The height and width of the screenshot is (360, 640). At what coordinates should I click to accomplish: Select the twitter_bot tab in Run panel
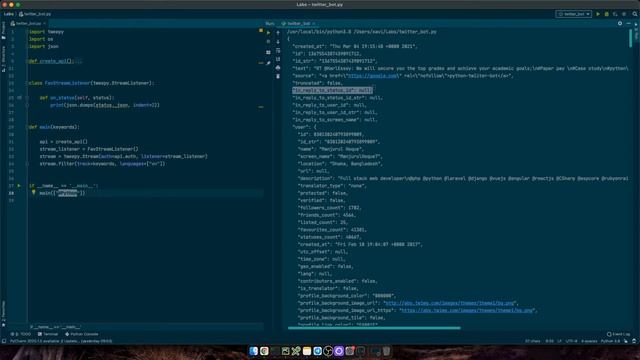point(298,24)
